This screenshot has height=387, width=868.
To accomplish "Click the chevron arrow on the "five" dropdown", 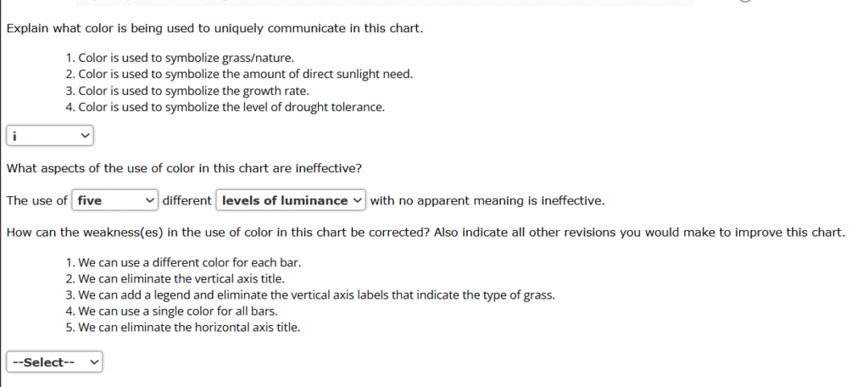I will 150,201.
